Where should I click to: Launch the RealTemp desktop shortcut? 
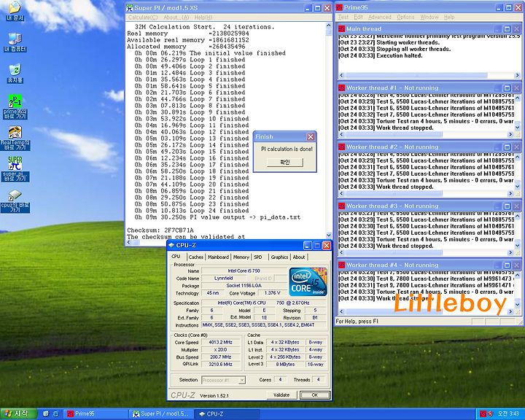15,138
